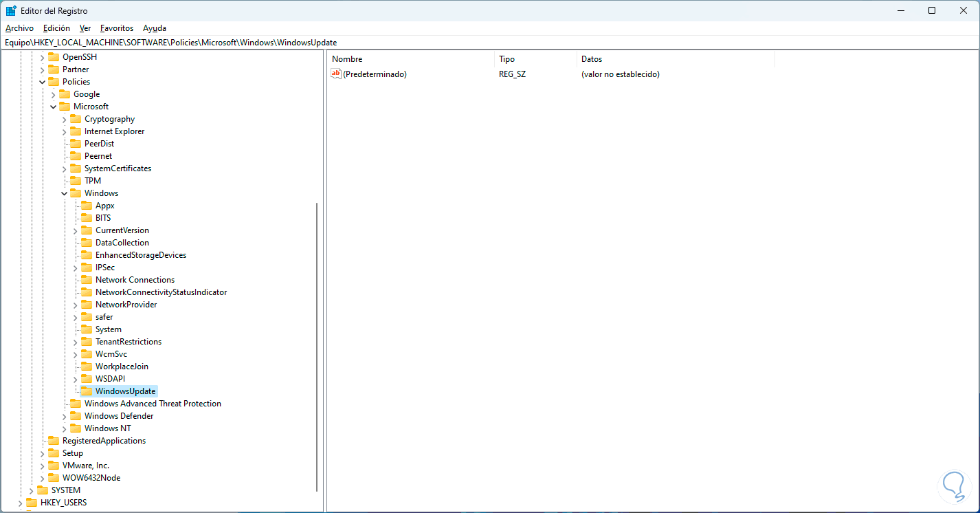This screenshot has width=980, height=513.
Task: Select the NetworkConnectivityStatusIndicator key
Action: pos(161,292)
